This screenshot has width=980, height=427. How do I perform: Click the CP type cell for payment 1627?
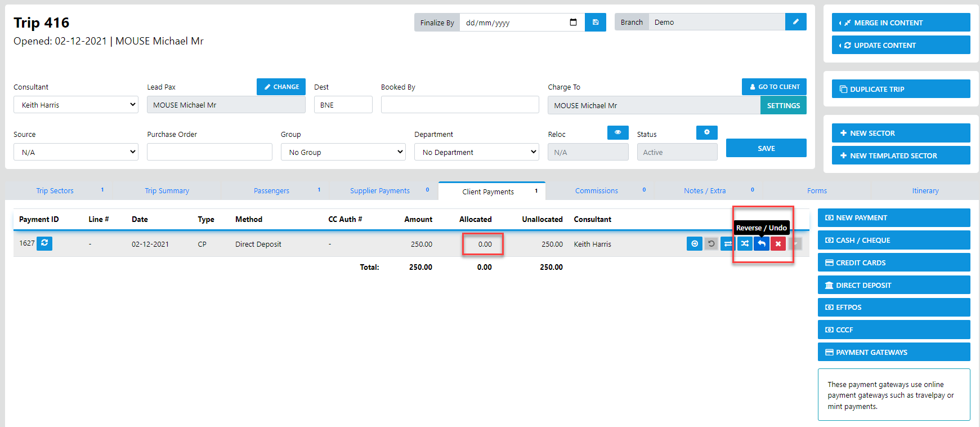click(202, 244)
